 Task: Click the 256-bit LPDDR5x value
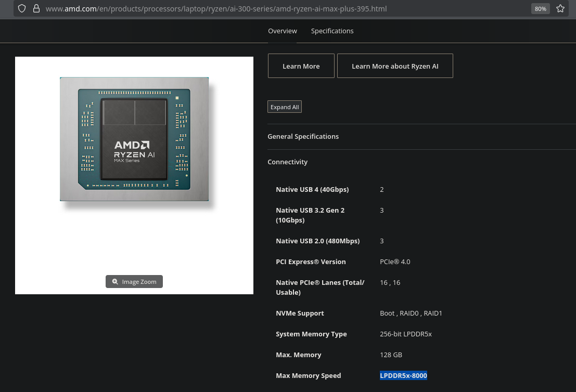(x=405, y=334)
